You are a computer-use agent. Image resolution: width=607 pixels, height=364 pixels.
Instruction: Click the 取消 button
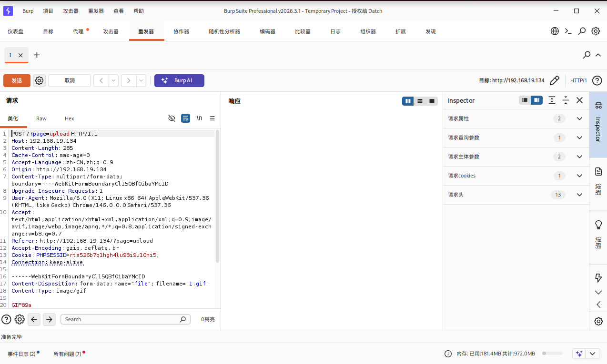click(x=70, y=80)
